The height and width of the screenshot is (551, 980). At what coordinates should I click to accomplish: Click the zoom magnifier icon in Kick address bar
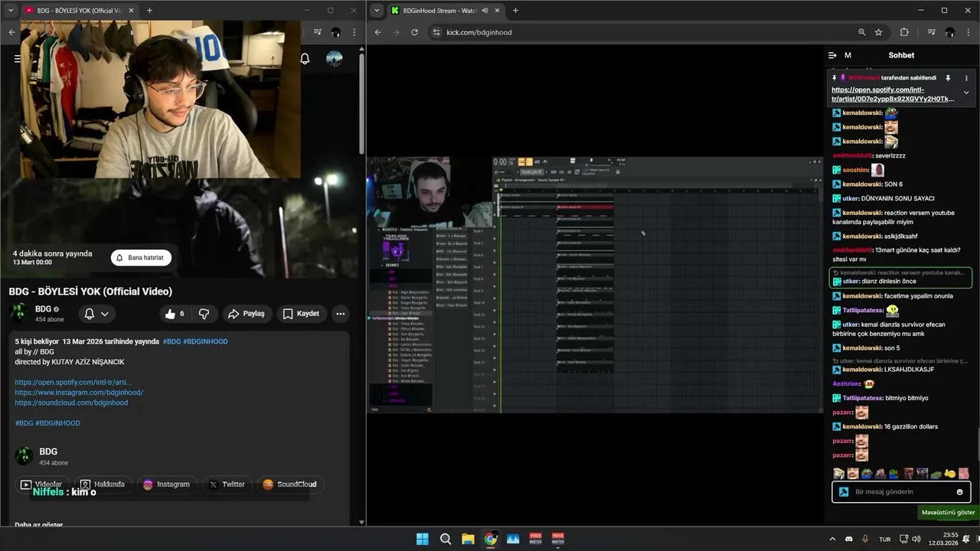[862, 32]
